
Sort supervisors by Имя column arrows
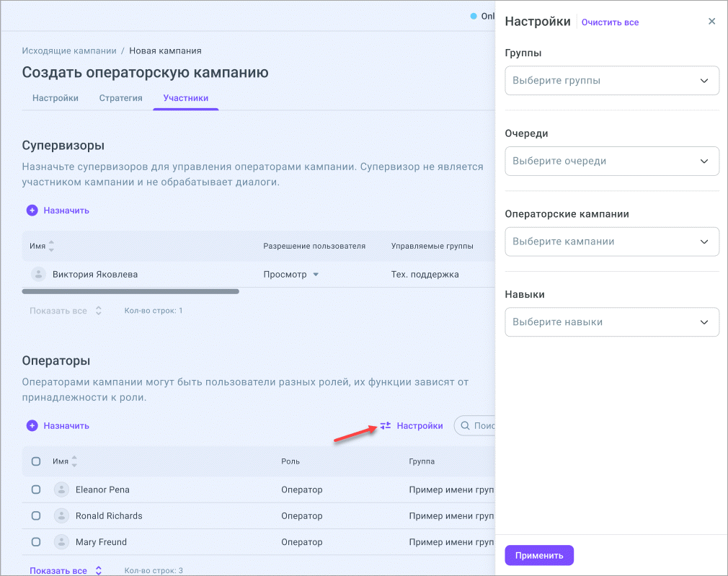51,246
